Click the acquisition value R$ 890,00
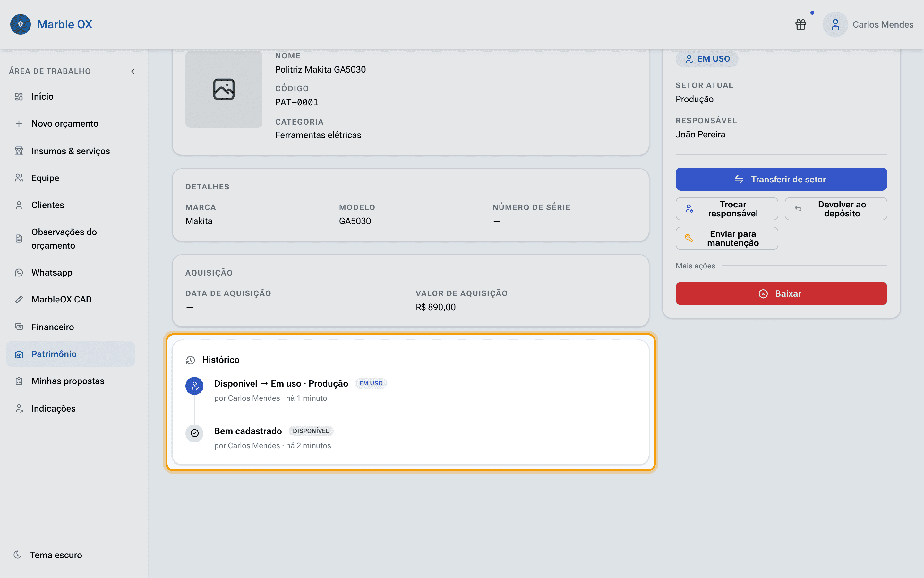The height and width of the screenshot is (578, 924). [x=436, y=307]
